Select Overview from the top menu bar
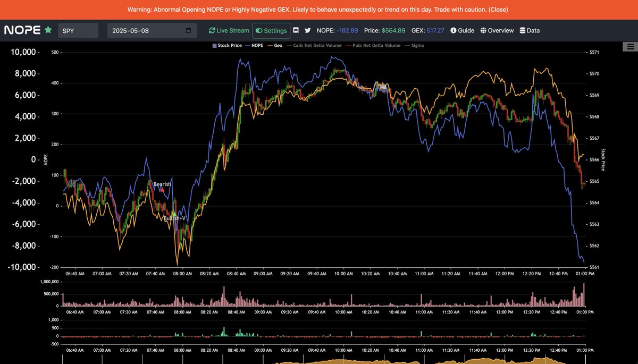The width and height of the screenshot is (638, 364). (x=497, y=30)
